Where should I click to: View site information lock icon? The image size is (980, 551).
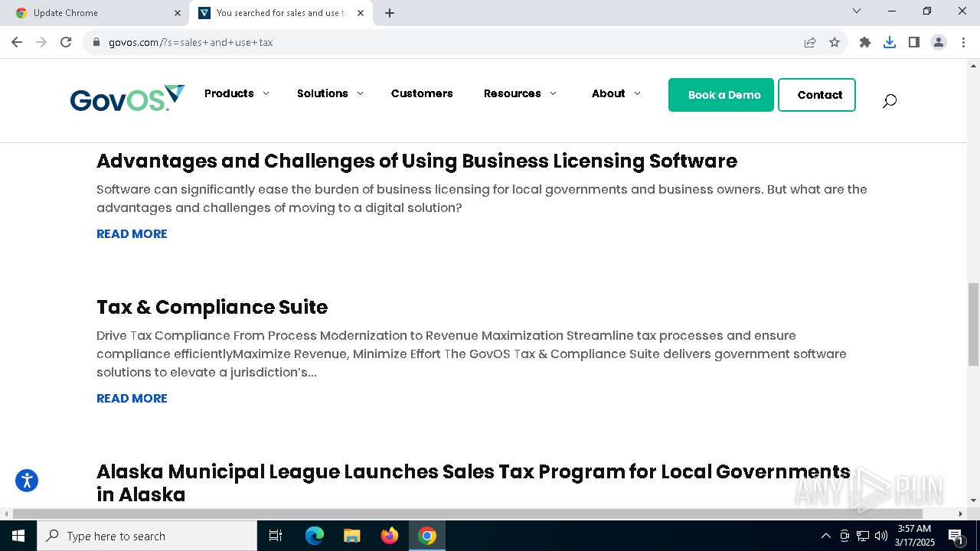tap(96, 42)
